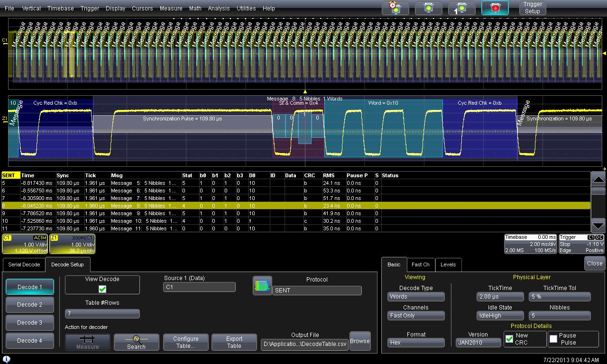Open decoder Search with magnifier icon
The image size is (607, 364).
(136, 342)
